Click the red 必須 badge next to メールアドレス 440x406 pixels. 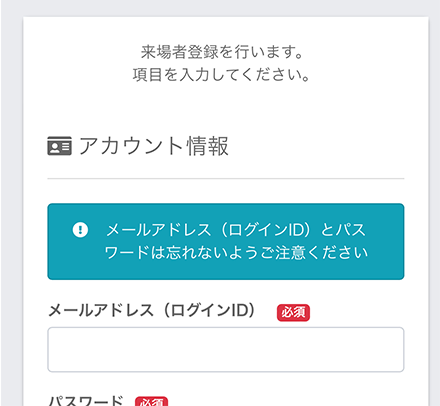293,313
